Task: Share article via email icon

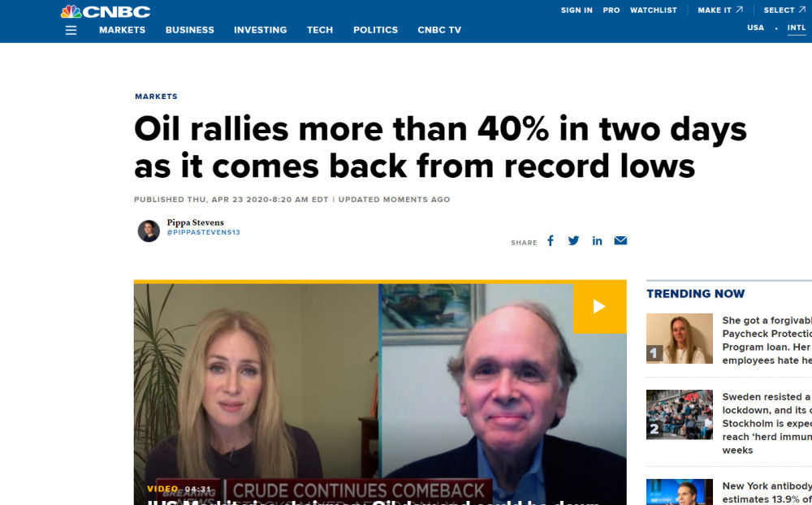Action: click(620, 240)
